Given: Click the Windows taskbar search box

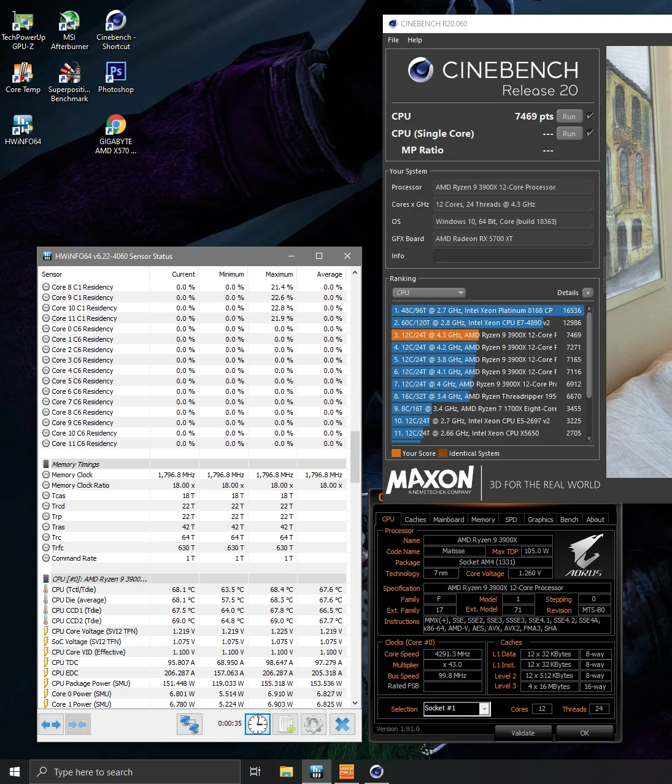Looking at the screenshot, I should point(135,772).
